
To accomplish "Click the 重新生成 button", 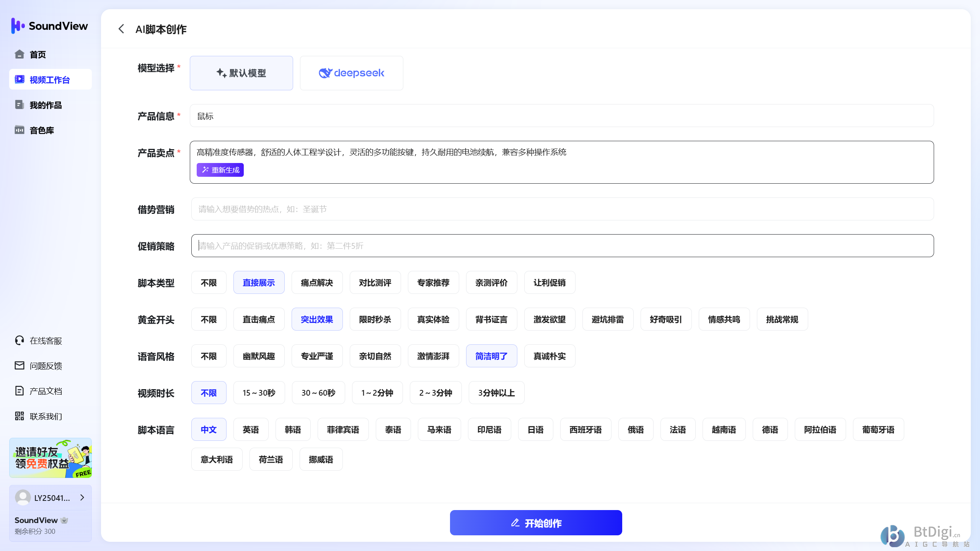I will [220, 170].
